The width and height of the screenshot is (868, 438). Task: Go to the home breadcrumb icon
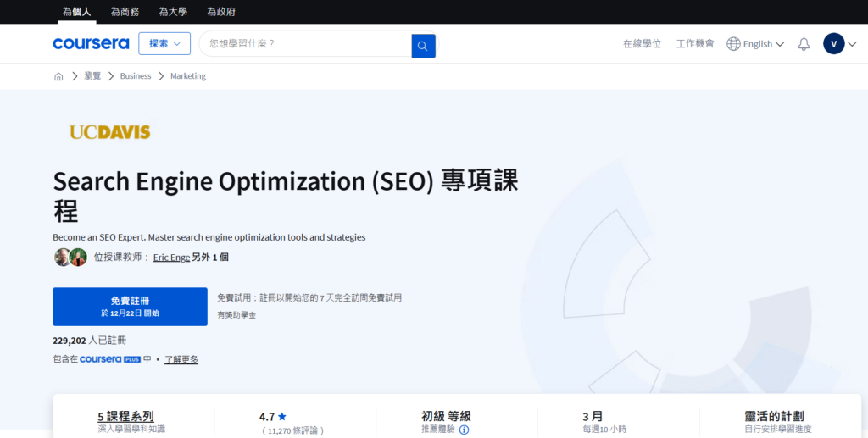(58, 76)
